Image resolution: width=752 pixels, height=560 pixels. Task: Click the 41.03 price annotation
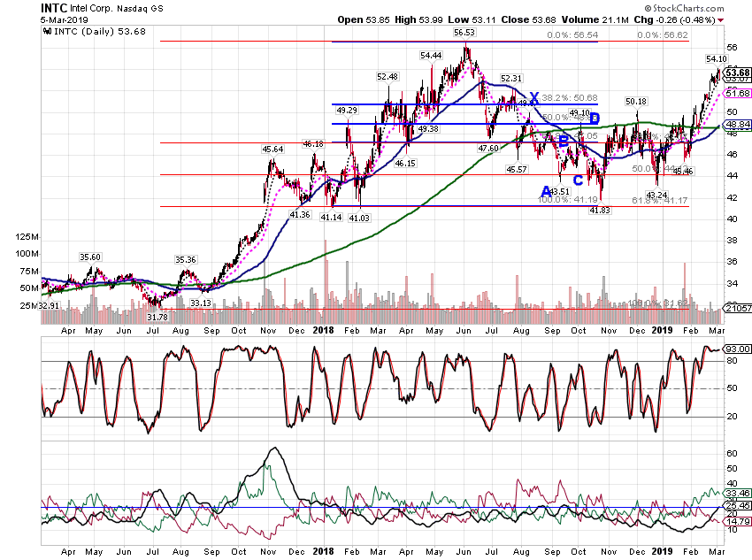point(359,219)
